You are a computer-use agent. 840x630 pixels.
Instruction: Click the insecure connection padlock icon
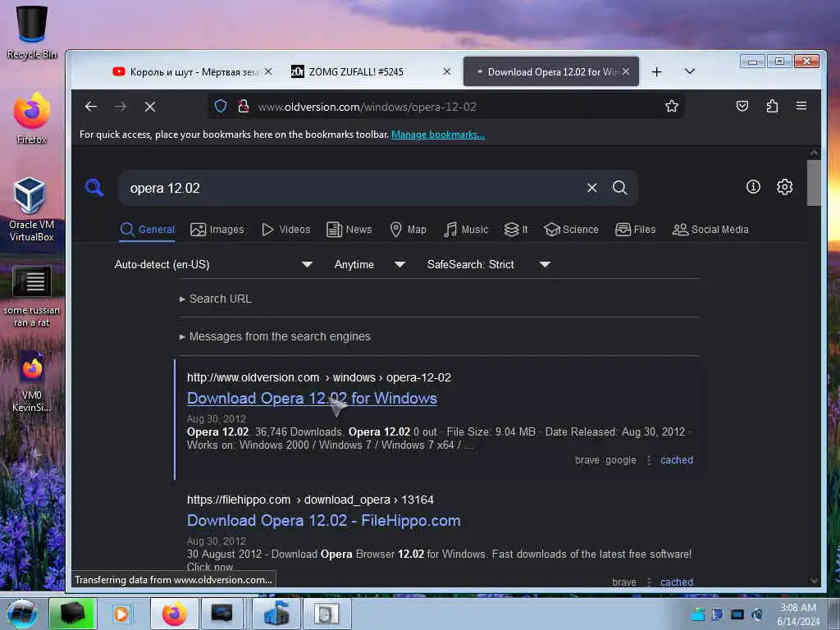tap(244, 106)
